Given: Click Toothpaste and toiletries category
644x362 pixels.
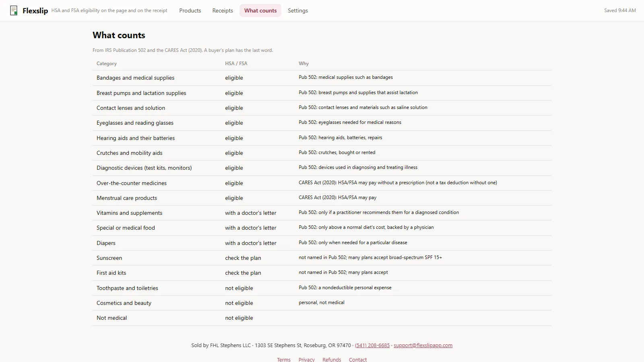Looking at the screenshot, I should pos(127,288).
